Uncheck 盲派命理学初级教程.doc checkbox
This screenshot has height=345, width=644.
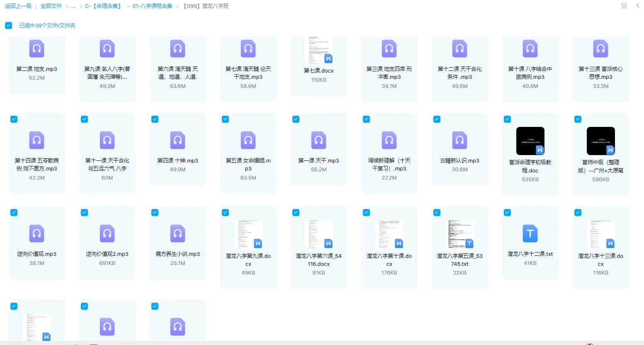point(507,119)
